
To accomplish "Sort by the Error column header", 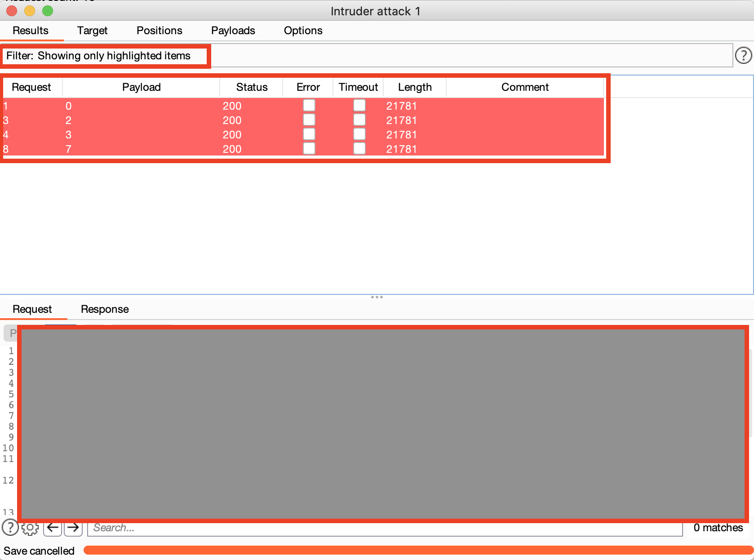I will 308,87.
